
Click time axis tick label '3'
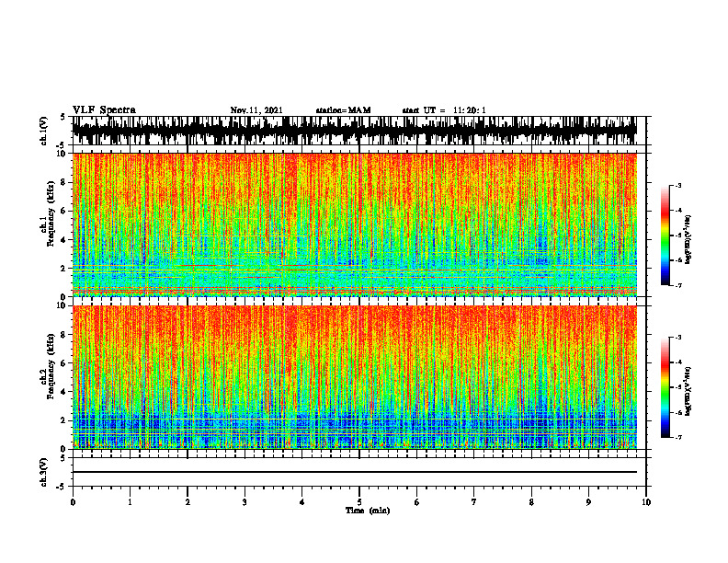click(x=245, y=502)
